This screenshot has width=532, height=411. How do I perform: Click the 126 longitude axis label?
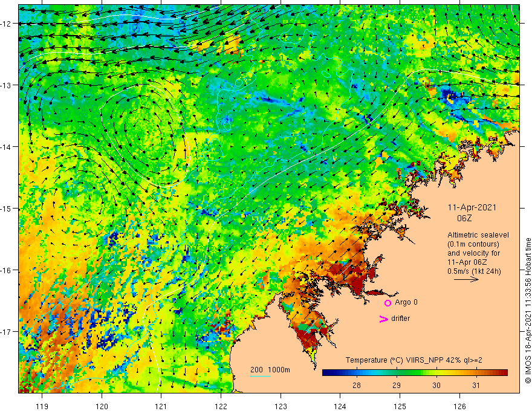click(x=459, y=406)
